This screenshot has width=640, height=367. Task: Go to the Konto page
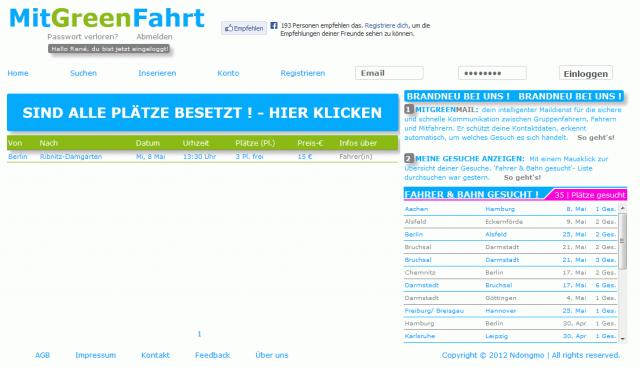click(228, 73)
